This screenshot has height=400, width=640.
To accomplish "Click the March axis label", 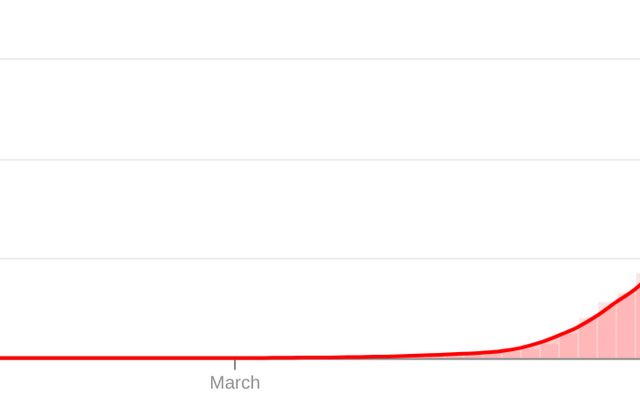I will click(x=235, y=382).
